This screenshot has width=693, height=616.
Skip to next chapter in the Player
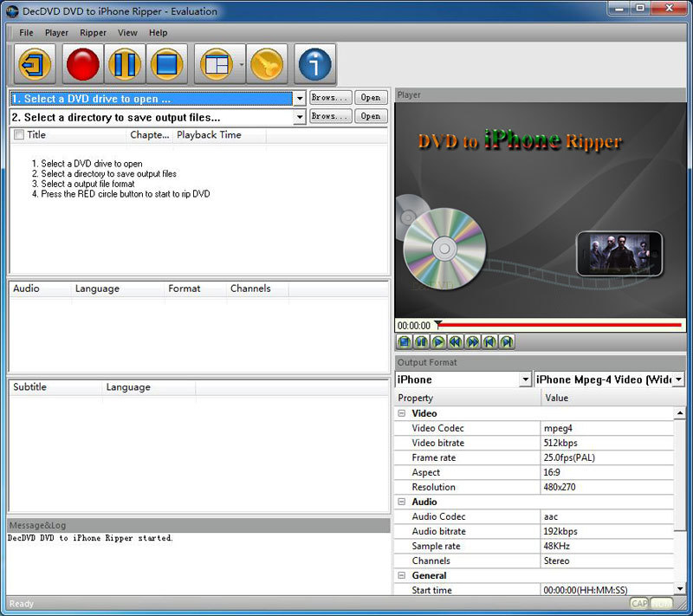click(507, 341)
